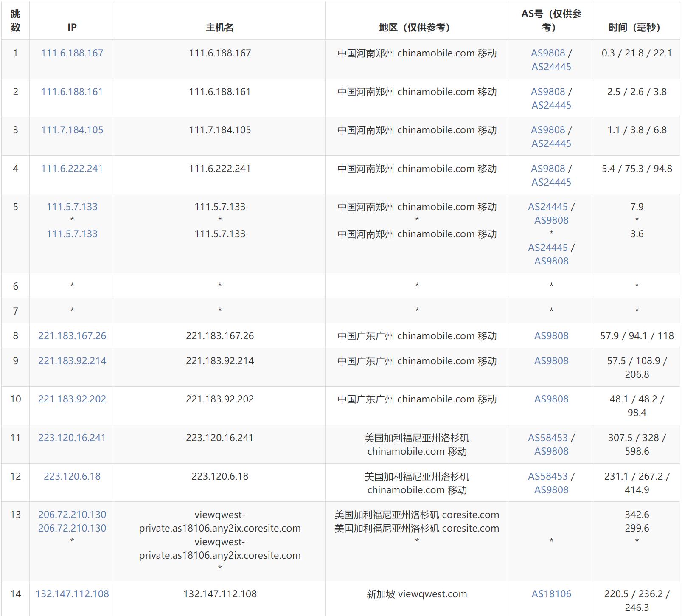The image size is (682, 616).
Task: Click the 时间（毫秒） column header
Action: click(637, 28)
